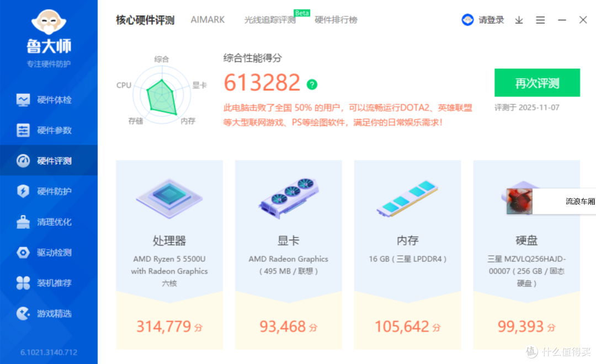Click graphics score 93,468 分
The image size is (596, 364).
pyautogui.click(x=289, y=326)
